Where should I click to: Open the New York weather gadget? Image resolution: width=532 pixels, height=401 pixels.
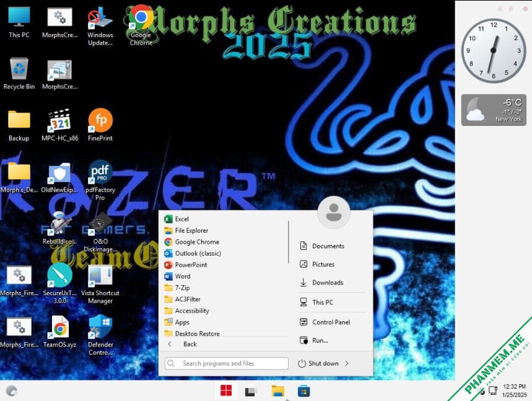pyautogui.click(x=494, y=110)
